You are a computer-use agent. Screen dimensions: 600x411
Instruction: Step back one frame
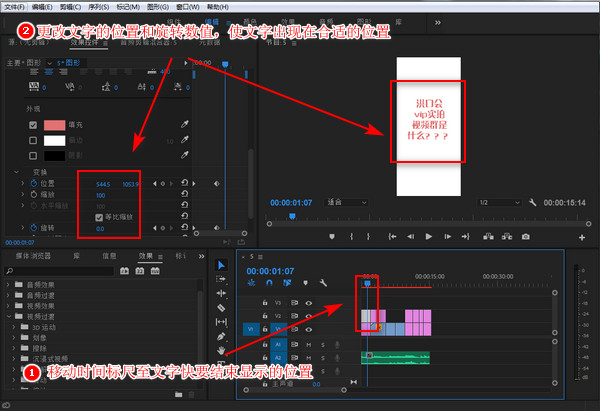point(411,237)
